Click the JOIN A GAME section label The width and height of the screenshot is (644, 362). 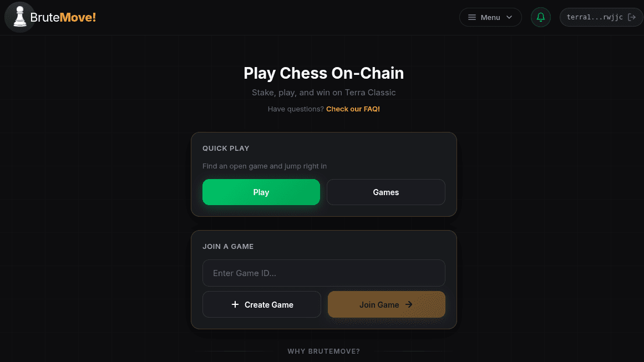[228, 247]
